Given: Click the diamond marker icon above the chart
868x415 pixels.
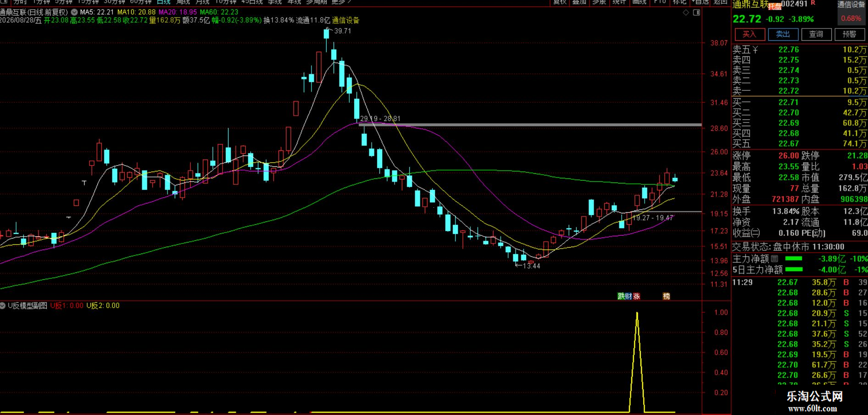Looking at the screenshot, I should [686, 12].
